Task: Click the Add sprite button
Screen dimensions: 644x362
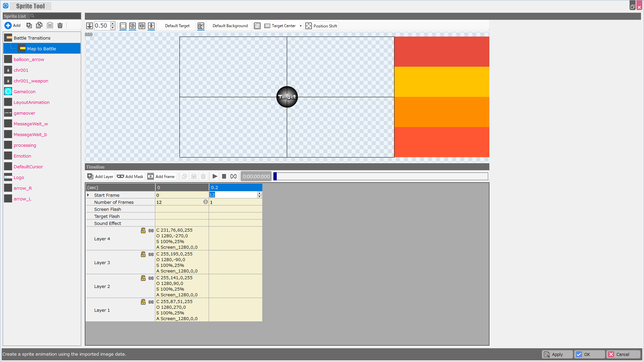Action: 12,25
